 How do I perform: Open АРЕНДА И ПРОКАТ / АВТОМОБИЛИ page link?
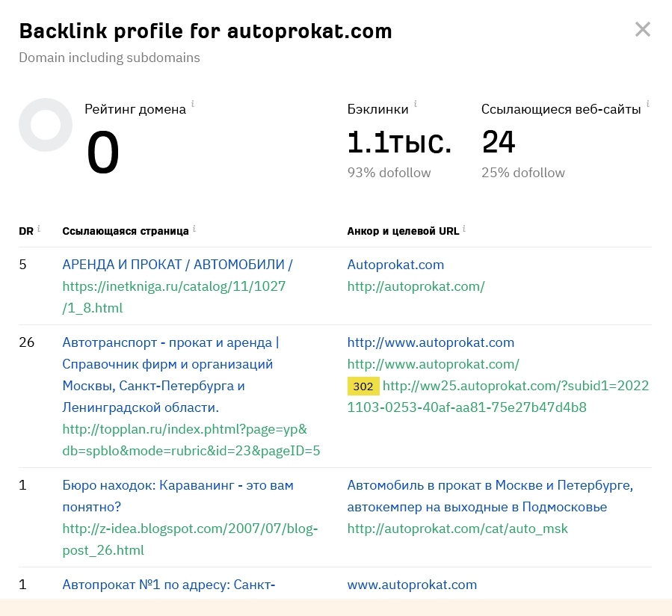pos(177,265)
